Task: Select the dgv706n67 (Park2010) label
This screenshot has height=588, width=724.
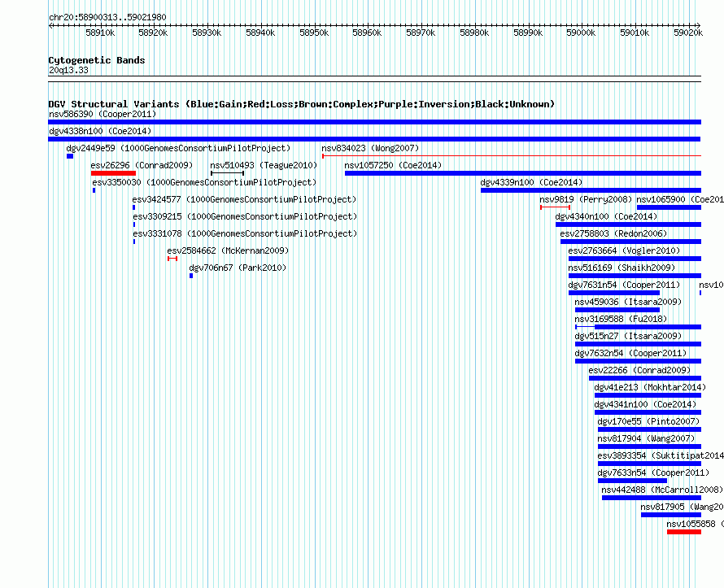Action: point(238,268)
